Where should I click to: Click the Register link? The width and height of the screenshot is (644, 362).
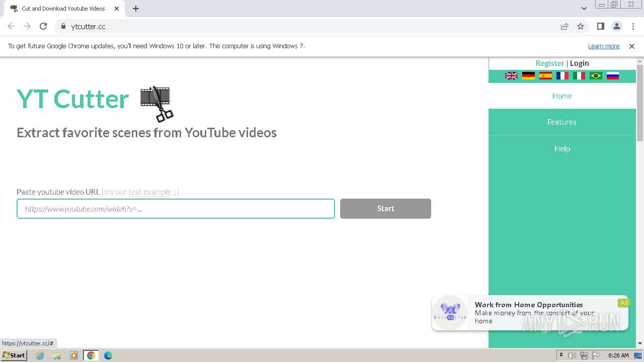(550, 63)
